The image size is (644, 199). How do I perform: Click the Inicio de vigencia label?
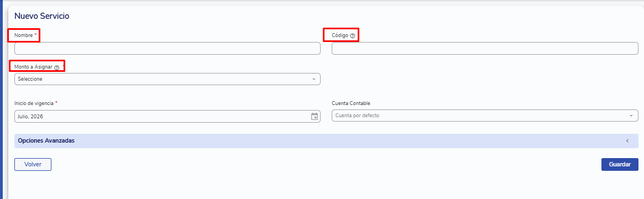pyautogui.click(x=34, y=103)
